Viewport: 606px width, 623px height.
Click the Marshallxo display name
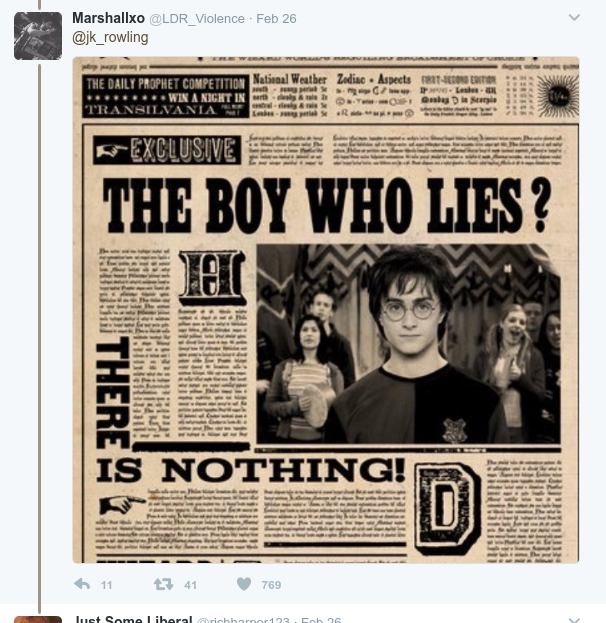click(x=108, y=18)
